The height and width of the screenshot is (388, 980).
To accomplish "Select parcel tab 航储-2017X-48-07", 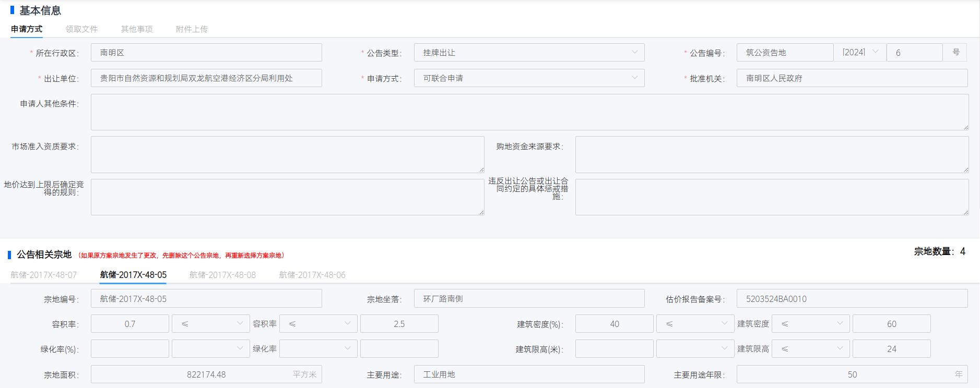I will click(x=43, y=275).
